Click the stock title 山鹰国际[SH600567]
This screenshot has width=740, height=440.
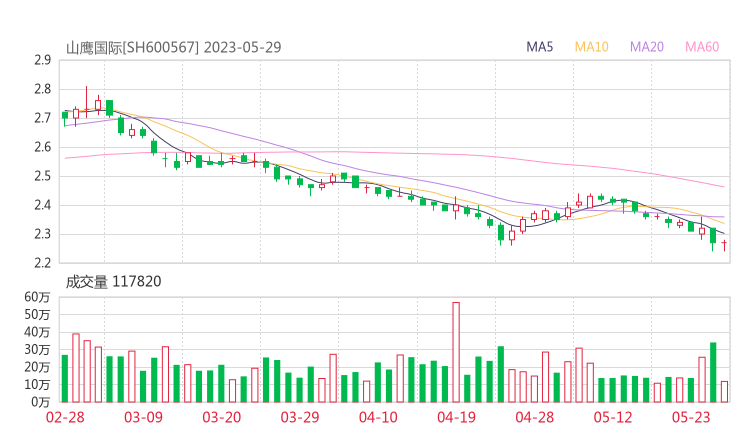click(133, 47)
